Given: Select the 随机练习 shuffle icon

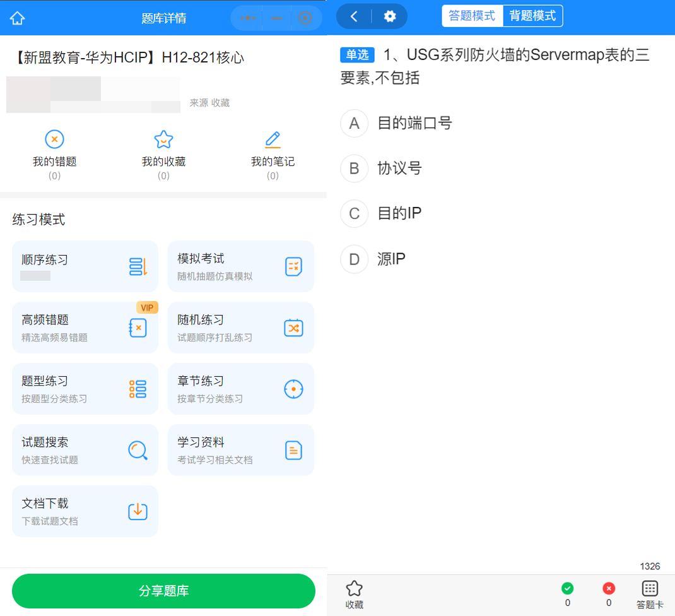Looking at the screenshot, I should 293,328.
